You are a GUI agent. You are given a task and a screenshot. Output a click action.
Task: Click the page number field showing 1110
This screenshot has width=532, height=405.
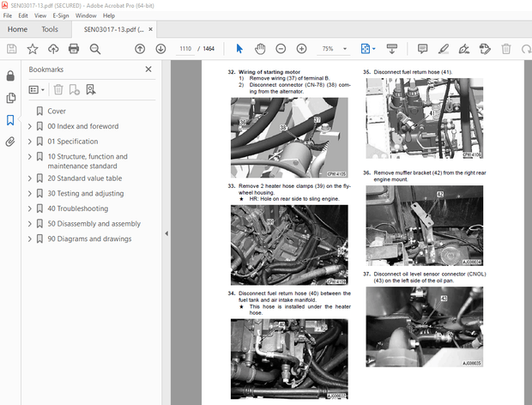pyautogui.click(x=185, y=49)
